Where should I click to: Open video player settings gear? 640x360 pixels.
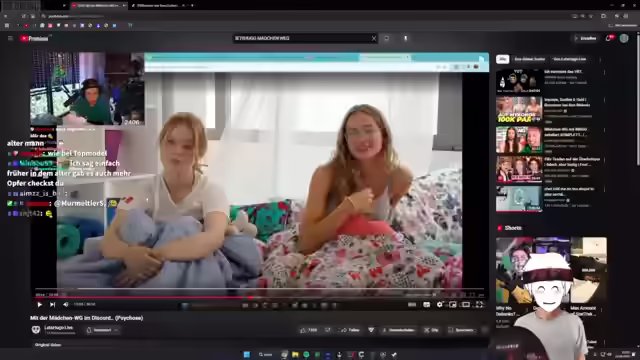(440, 304)
